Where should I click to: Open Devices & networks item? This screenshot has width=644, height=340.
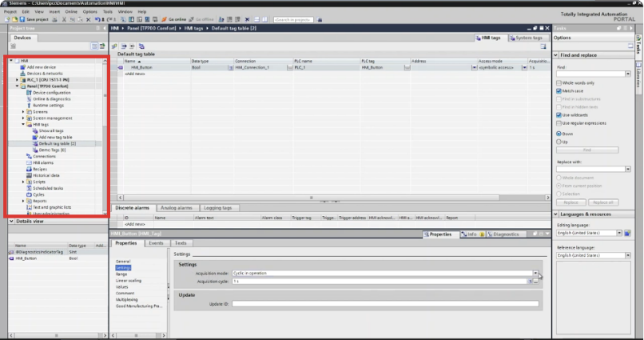pos(45,74)
